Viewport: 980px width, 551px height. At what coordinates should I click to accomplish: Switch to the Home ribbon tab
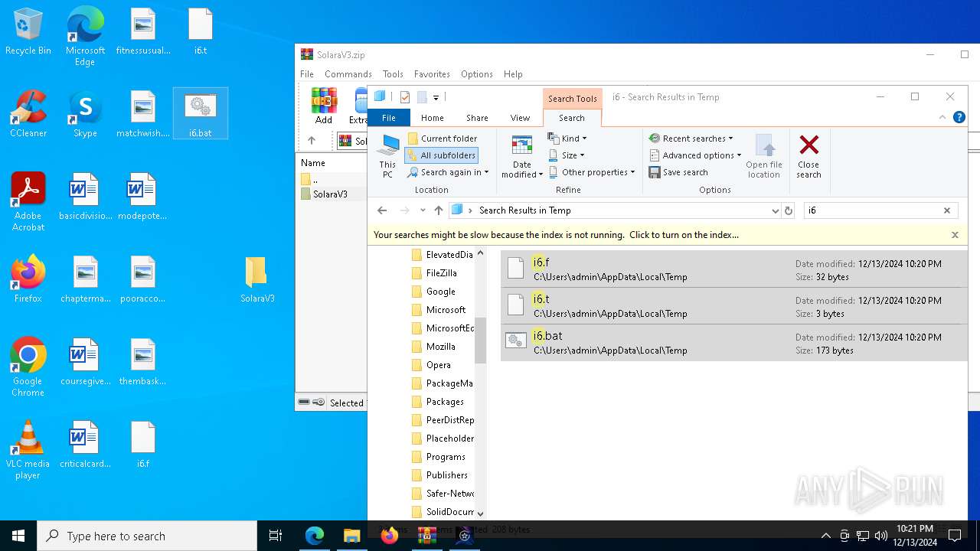pyautogui.click(x=433, y=118)
